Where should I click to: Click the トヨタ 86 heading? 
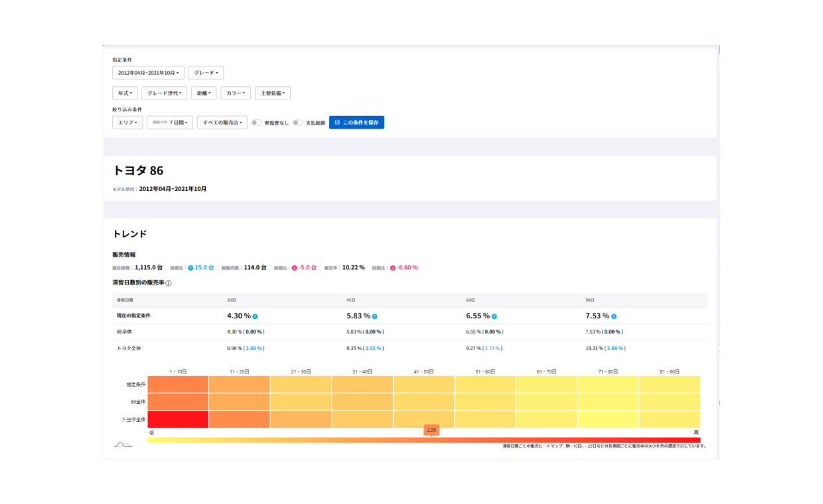(138, 170)
